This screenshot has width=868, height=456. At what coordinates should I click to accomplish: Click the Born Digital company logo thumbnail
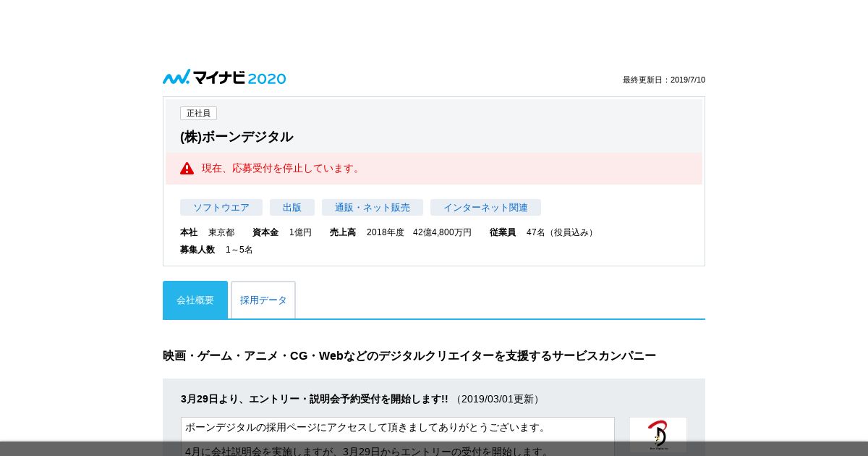(x=658, y=435)
